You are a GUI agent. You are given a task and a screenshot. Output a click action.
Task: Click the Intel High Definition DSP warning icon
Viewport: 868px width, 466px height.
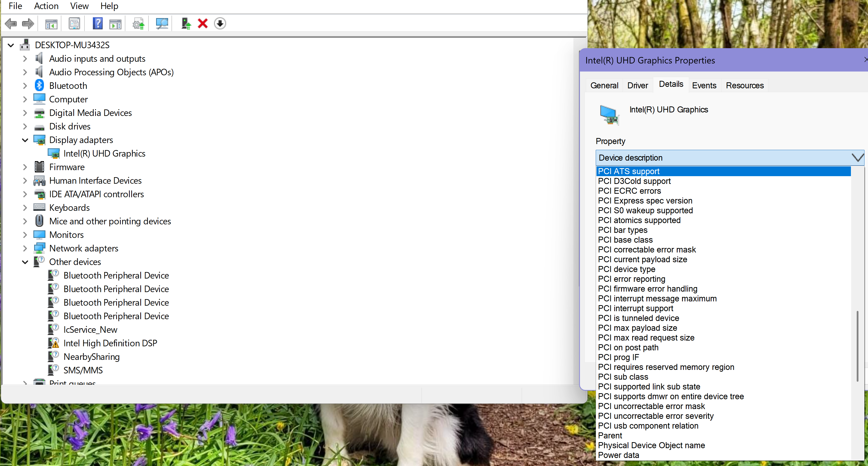(x=54, y=343)
